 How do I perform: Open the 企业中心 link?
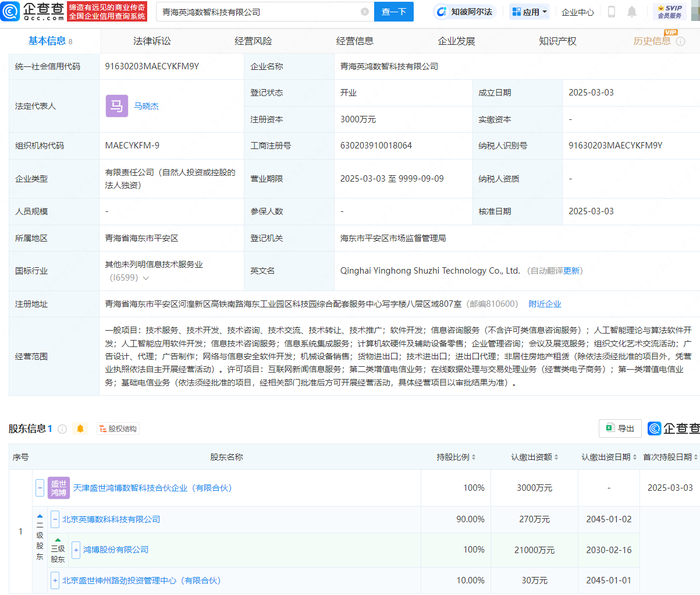click(578, 12)
